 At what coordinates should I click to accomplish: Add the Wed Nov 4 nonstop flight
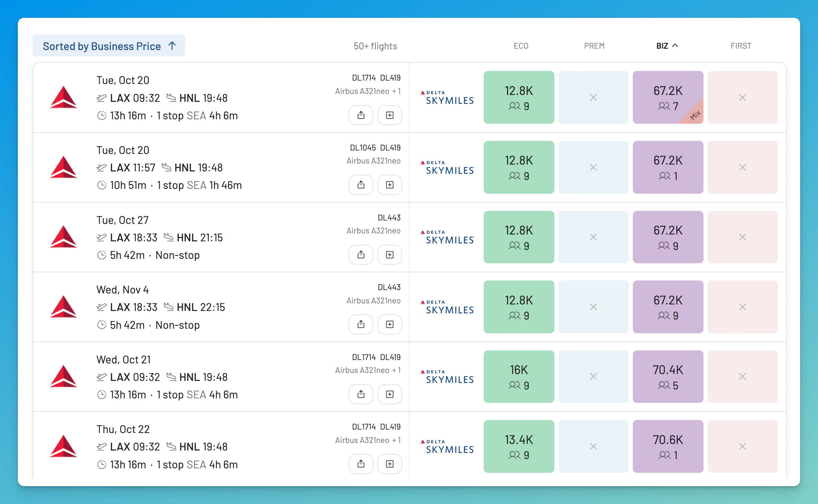pyautogui.click(x=389, y=324)
